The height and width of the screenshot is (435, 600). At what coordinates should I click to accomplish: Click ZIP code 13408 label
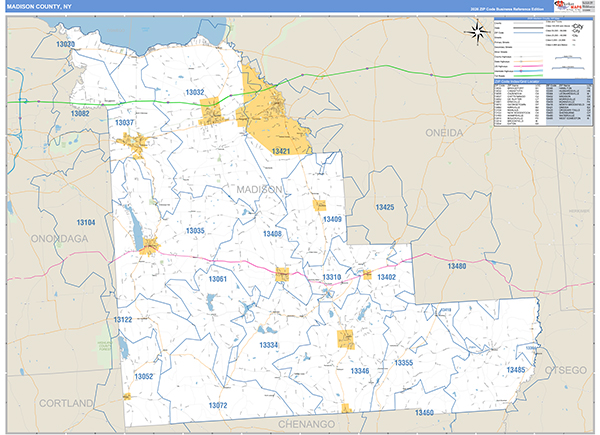coord(271,233)
